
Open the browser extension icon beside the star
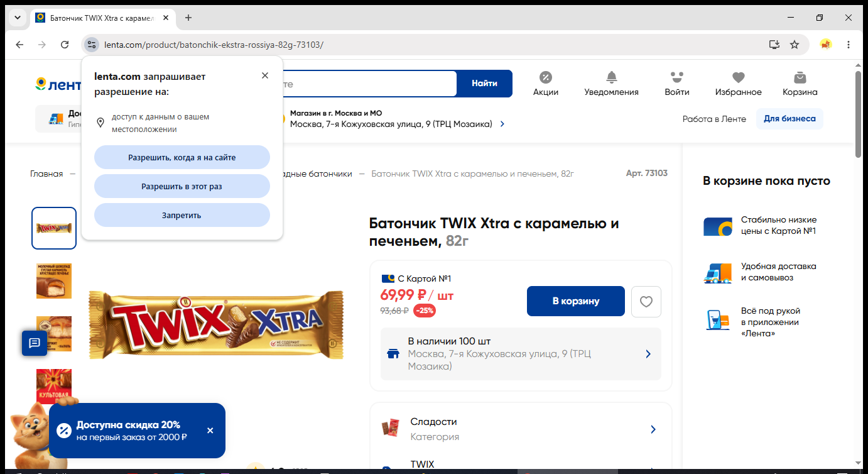click(x=826, y=45)
